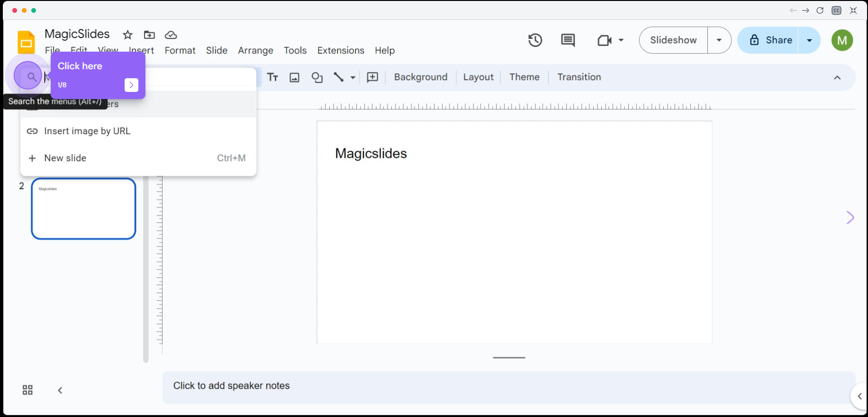This screenshot has height=417, width=868.
Task: Choose Insert image by URL
Action: click(x=138, y=131)
